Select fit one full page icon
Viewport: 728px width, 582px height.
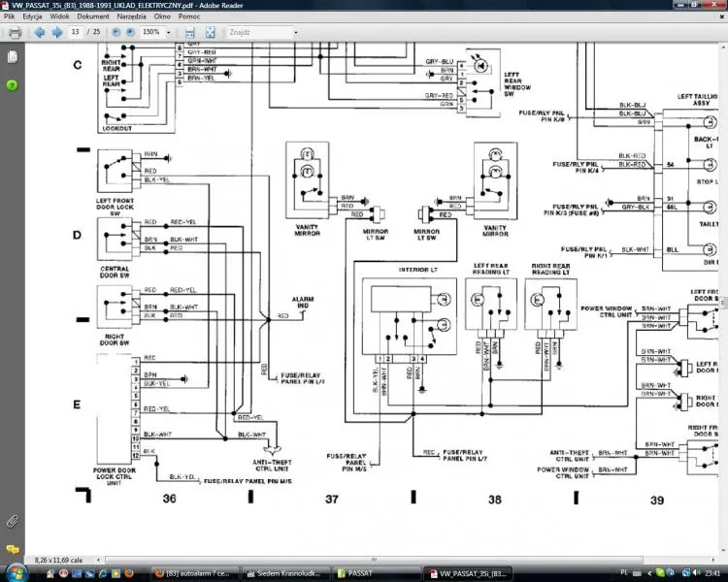pyautogui.click(x=209, y=32)
